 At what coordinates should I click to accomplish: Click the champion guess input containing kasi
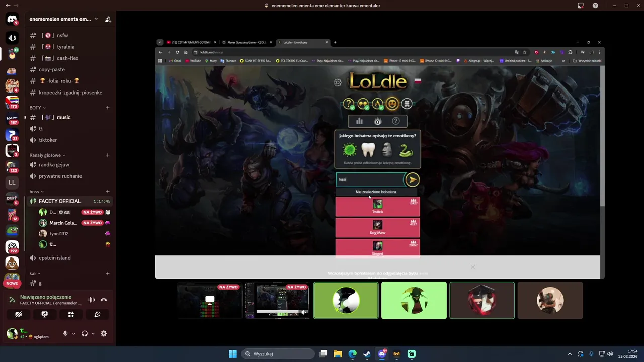click(x=370, y=179)
